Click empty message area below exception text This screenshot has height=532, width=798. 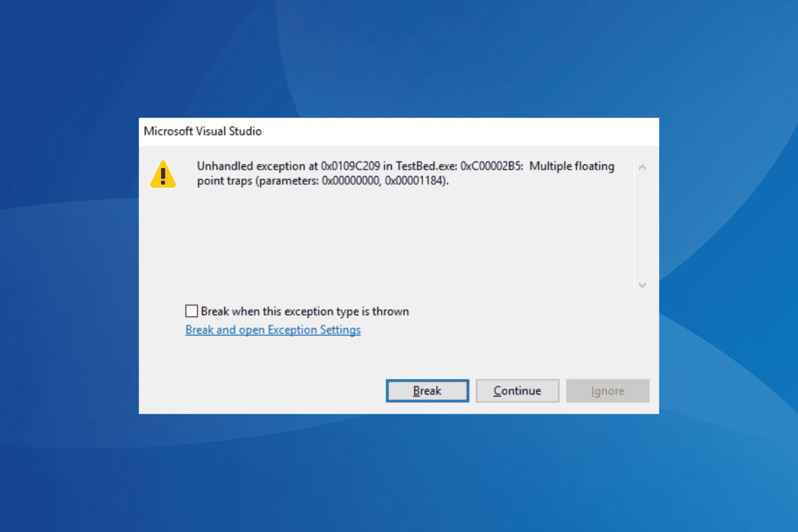405,239
